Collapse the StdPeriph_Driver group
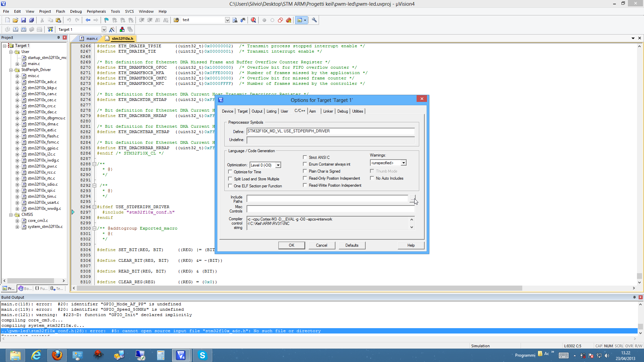The width and height of the screenshot is (644, 362). click(11, 70)
